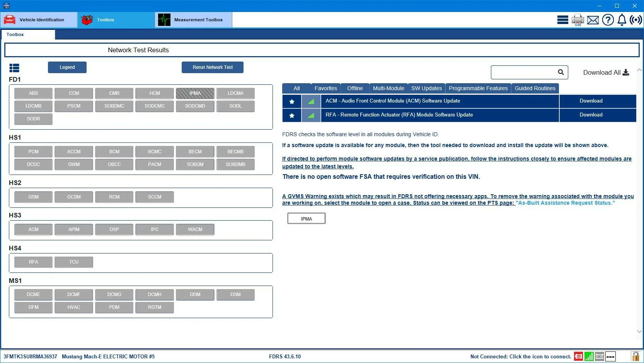Click the RFA Module Software Update row title

coord(399,115)
